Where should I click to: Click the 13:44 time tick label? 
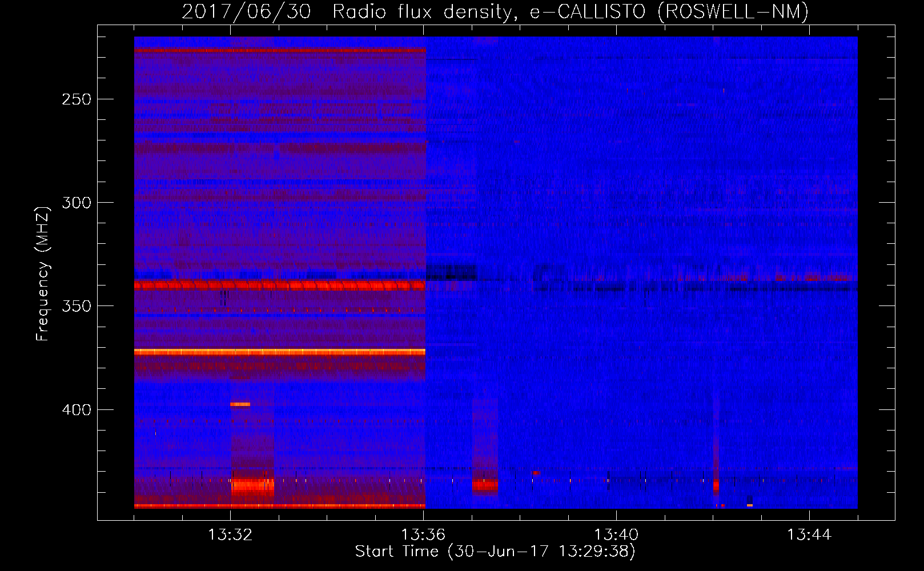pos(809,535)
